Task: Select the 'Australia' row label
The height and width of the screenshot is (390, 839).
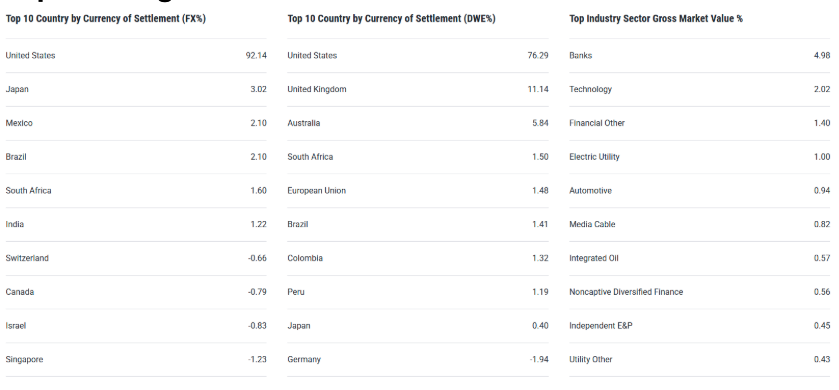Action: [x=303, y=123]
